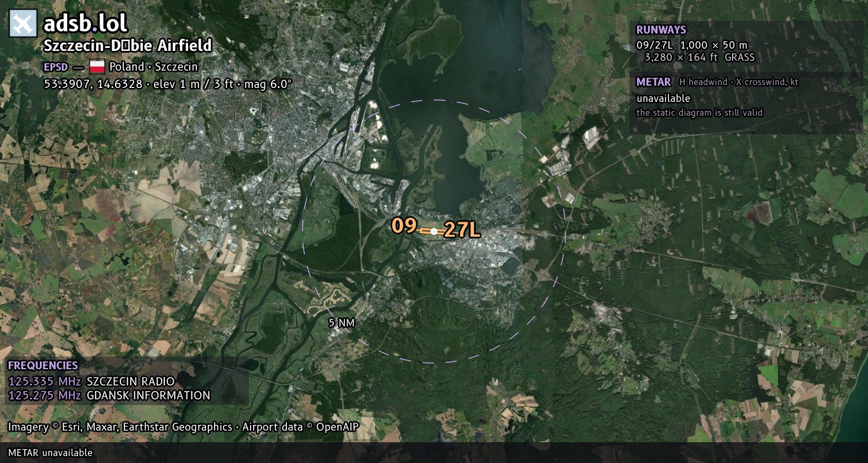The height and width of the screenshot is (463, 868).
Task: Click the 125.335 MHz frequency
Action: tap(45, 381)
